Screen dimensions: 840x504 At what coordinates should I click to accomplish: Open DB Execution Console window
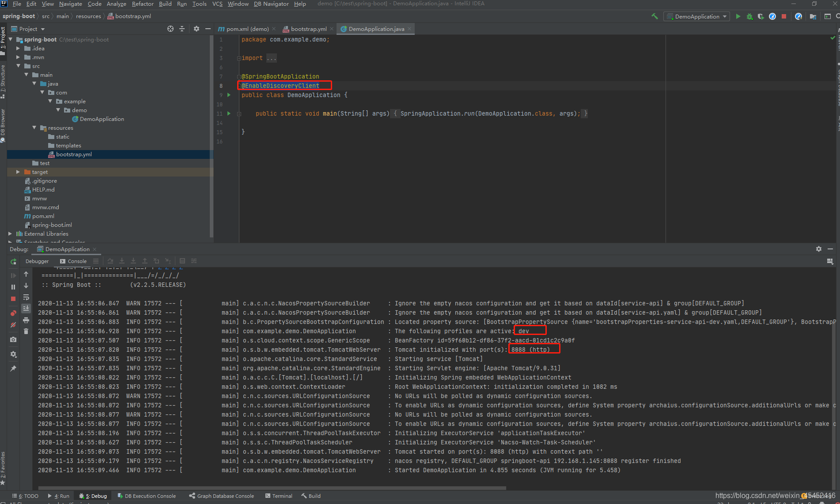[147, 496]
